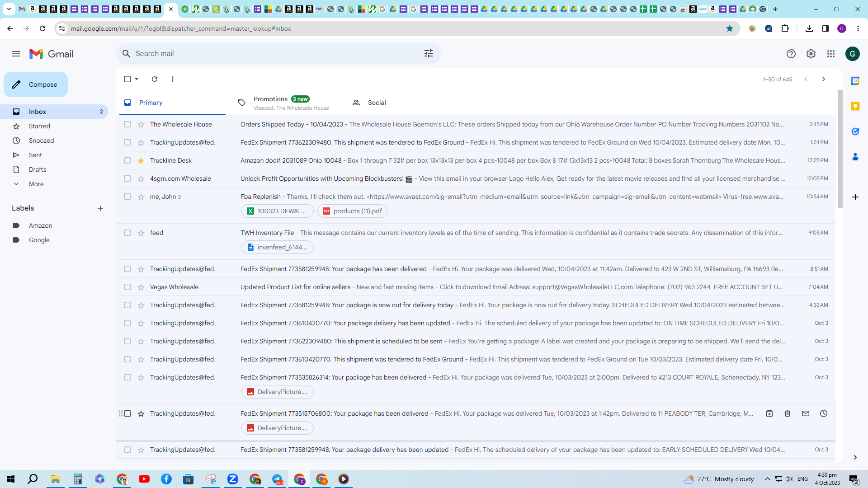Open search options filter icon
Screen dimensions: 868x488
tap(429, 53)
